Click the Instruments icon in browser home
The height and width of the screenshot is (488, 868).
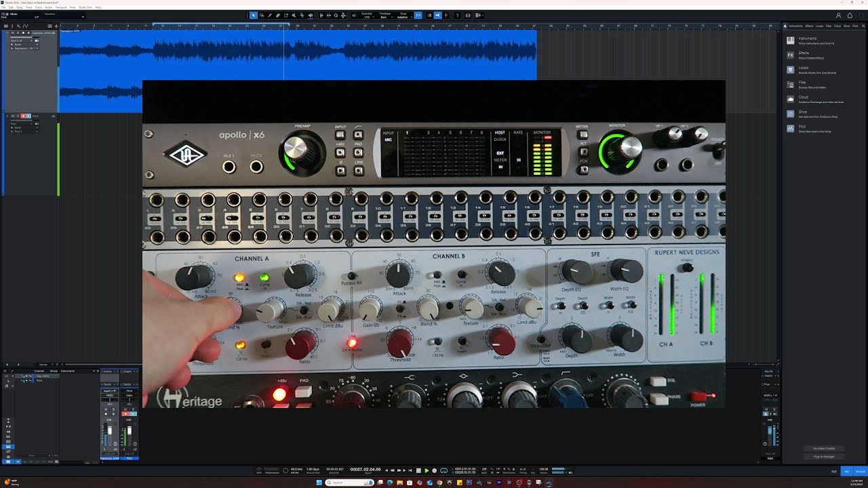pos(791,40)
